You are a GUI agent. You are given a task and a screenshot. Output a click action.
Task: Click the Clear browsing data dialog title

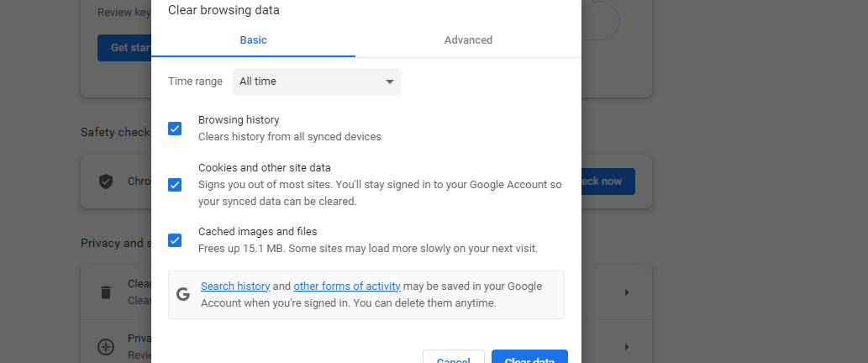(224, 11)
